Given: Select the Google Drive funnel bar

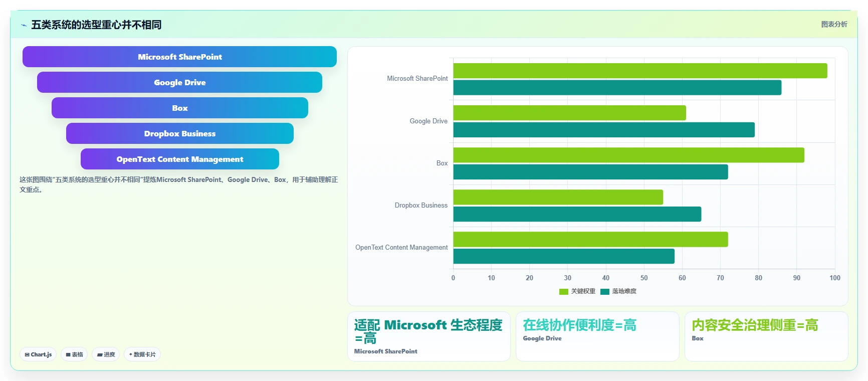Looking at the screenshot, I should click(179, 82).
